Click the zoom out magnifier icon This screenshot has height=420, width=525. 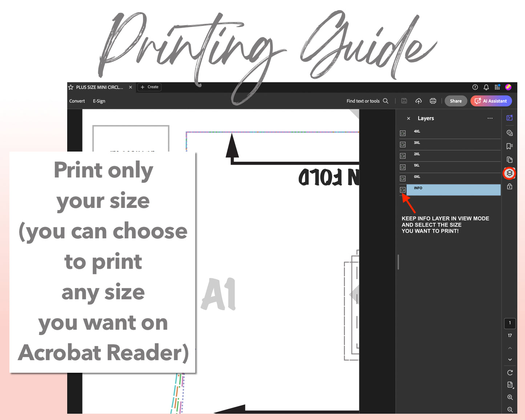click(510, 409)
